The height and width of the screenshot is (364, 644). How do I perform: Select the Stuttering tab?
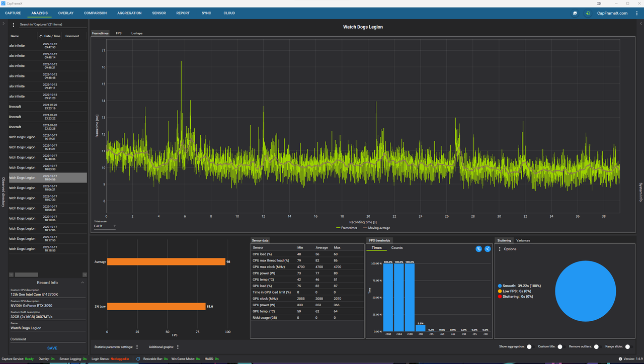point(504,240)
